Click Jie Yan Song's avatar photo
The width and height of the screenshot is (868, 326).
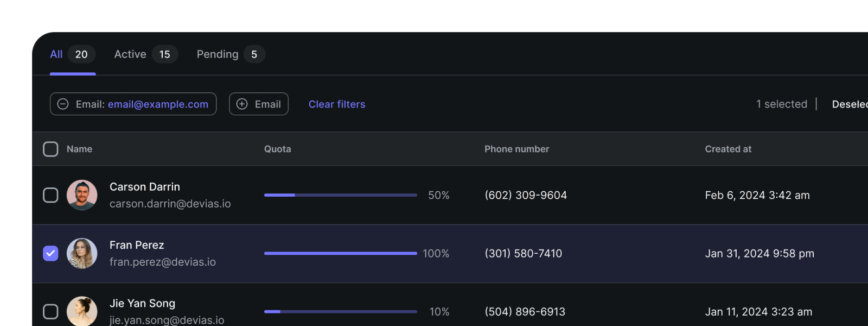(x=82, y=311)
